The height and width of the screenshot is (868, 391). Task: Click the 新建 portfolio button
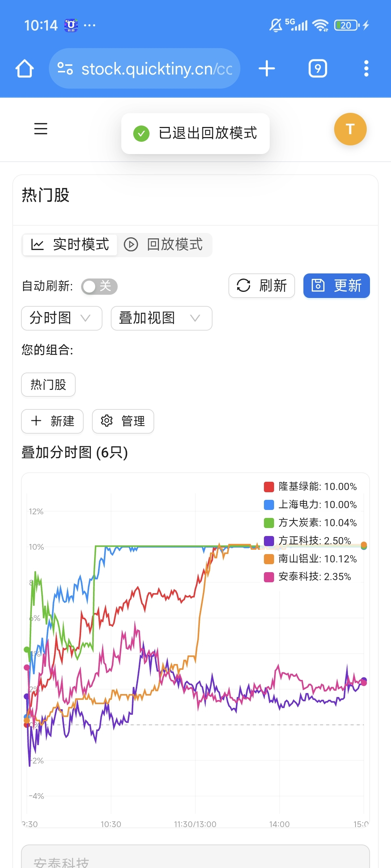click(x=52, y=421)
